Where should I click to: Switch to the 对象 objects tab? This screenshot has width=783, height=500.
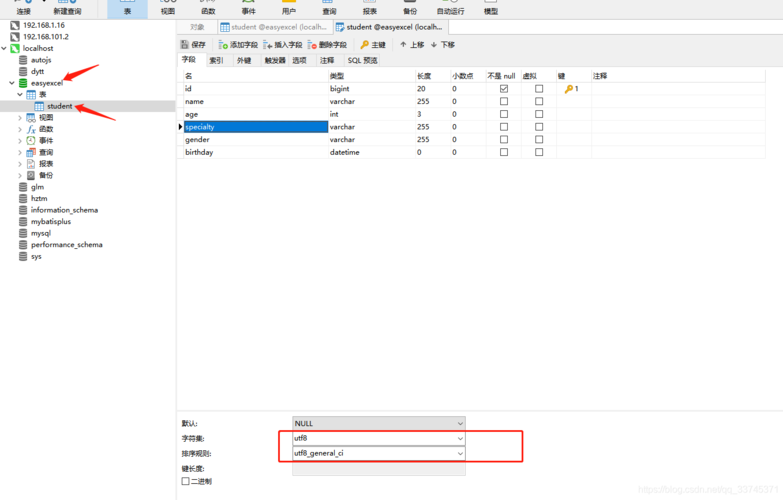(197, 27)
